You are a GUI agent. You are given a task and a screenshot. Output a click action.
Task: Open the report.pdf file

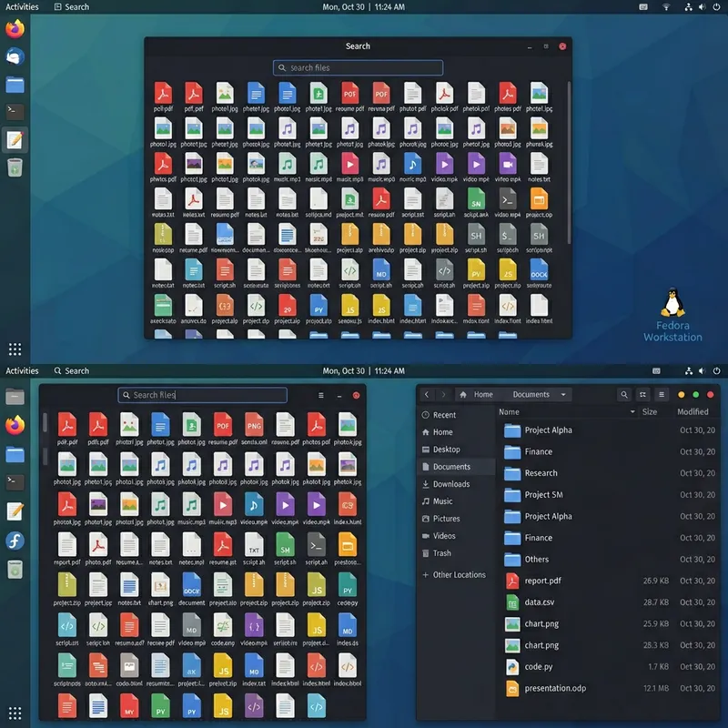[542, 581]
